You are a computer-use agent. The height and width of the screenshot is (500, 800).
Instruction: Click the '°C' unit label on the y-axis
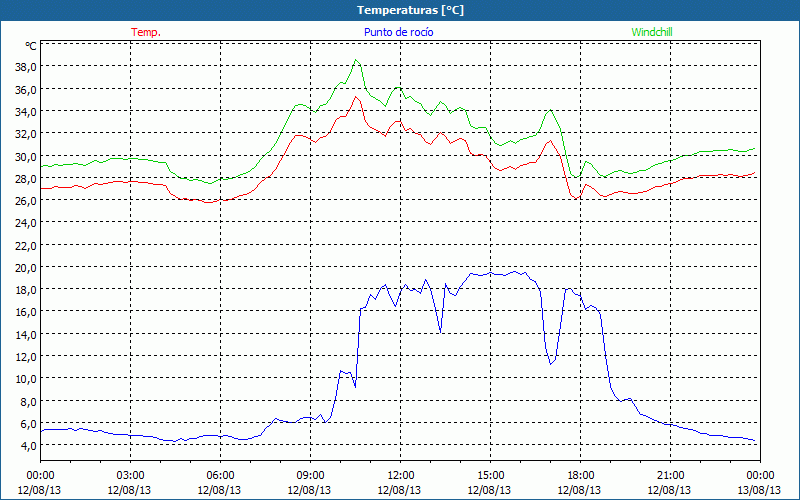pos(31,46)
